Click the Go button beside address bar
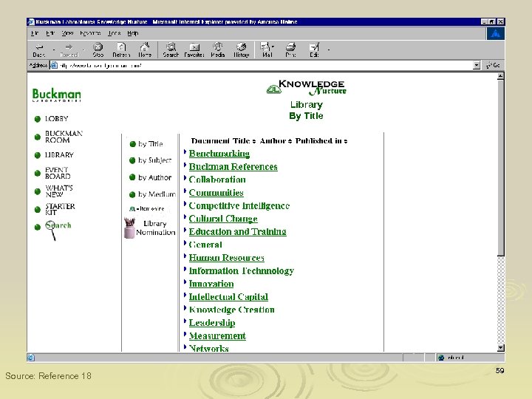Screen dimensions: 532x399 point(493,65)
